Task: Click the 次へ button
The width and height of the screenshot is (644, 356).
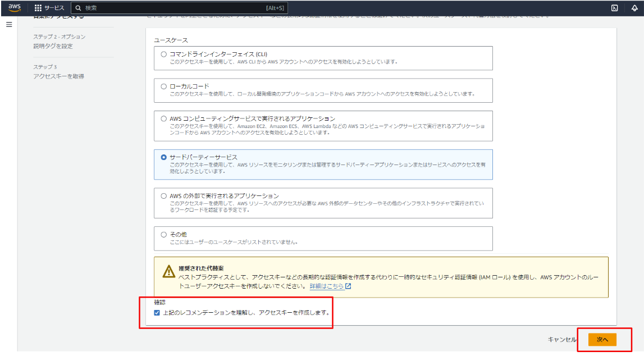Action: click(x=602, y=340)
